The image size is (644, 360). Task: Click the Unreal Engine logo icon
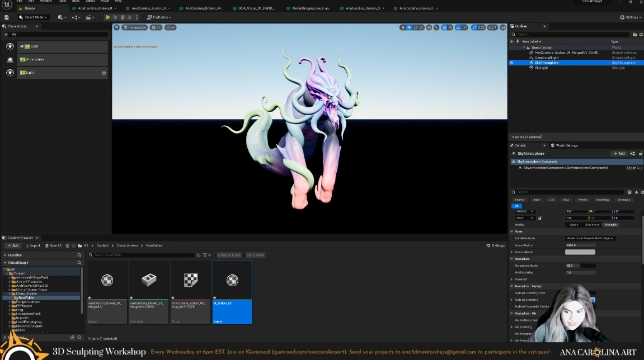click(7, 4)
